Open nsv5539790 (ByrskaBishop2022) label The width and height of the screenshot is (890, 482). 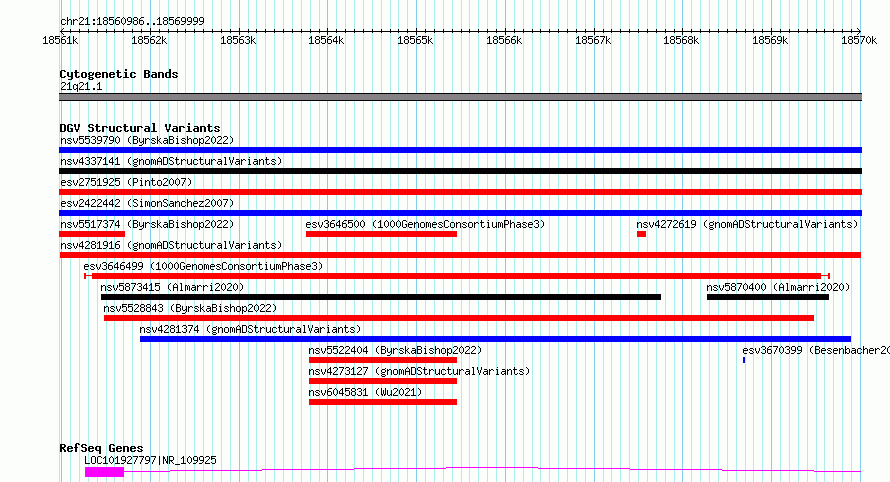(x=147, y=140)
